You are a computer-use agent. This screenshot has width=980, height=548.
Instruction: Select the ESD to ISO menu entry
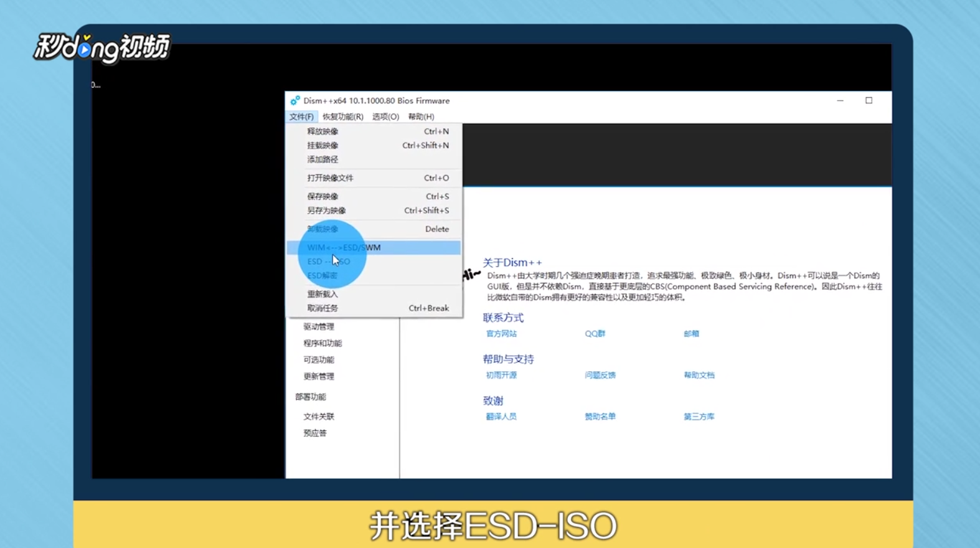click(374, 262)
